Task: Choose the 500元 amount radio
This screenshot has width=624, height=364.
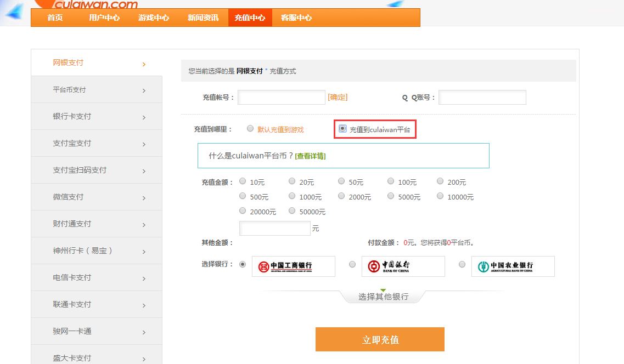Action: (x=243, y=196)
